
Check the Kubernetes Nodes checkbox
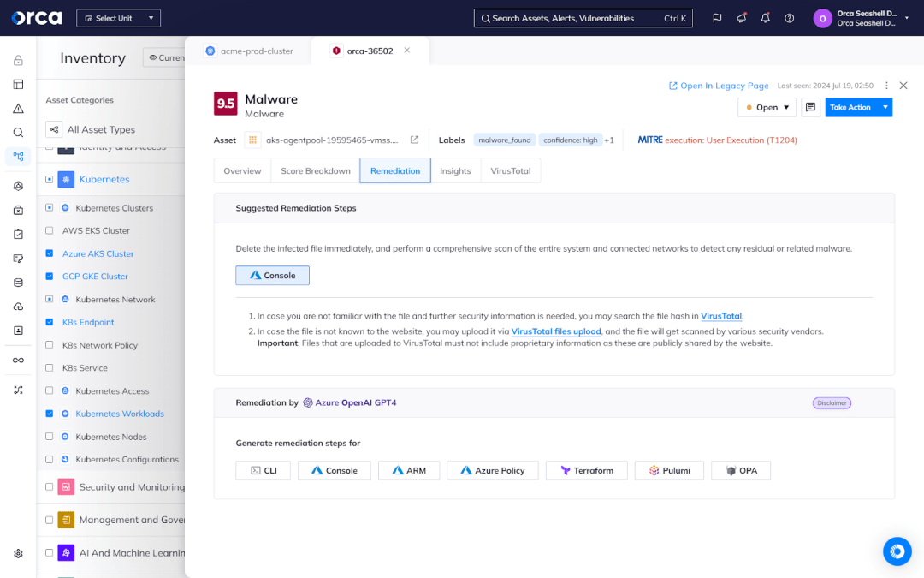coord(50,437)
